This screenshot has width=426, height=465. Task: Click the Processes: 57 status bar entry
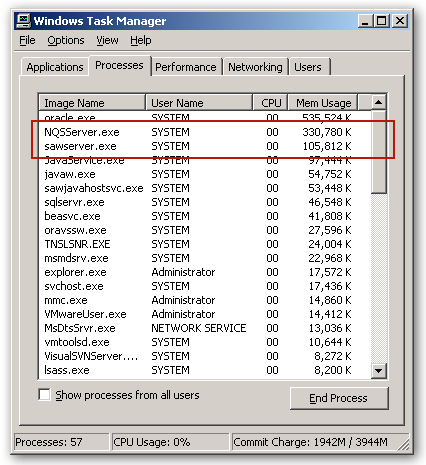(x=61, y=442)
